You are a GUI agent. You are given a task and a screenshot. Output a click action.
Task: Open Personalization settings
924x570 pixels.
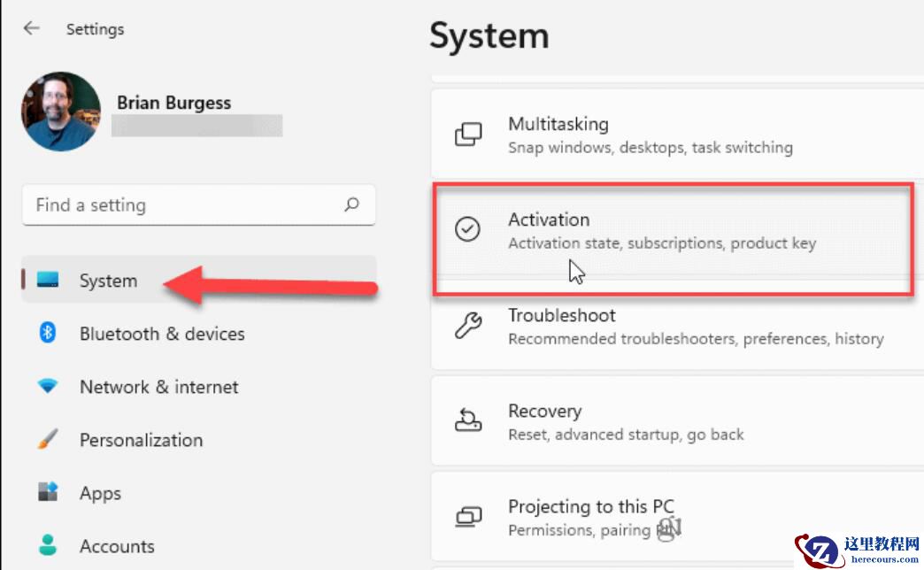(141, 440)
